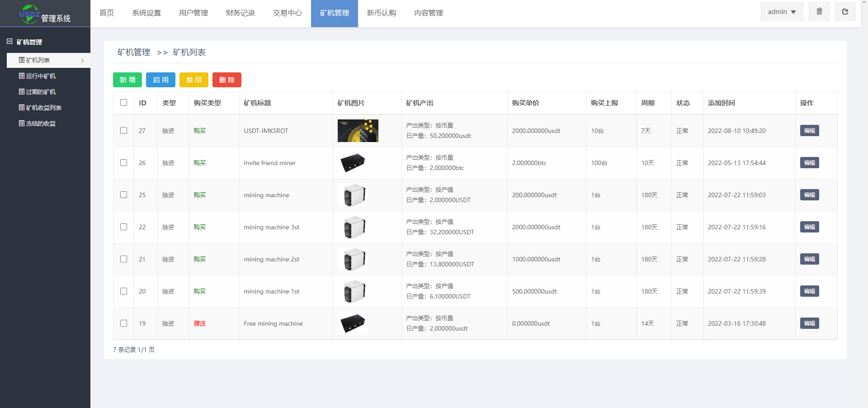Screen dimensions: 868x408
Task: Select the Free mining machine row checkbox
Action: tap(123, 323)
